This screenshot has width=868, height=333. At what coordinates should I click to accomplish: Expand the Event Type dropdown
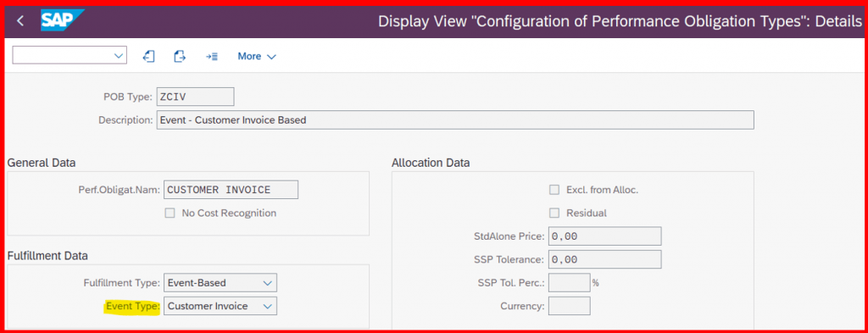click(220, 306)
